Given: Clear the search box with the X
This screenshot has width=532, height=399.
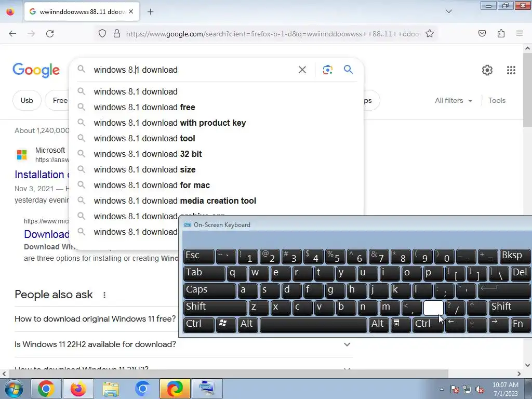Looking at the screenshot, I should [x=302, y=70].
